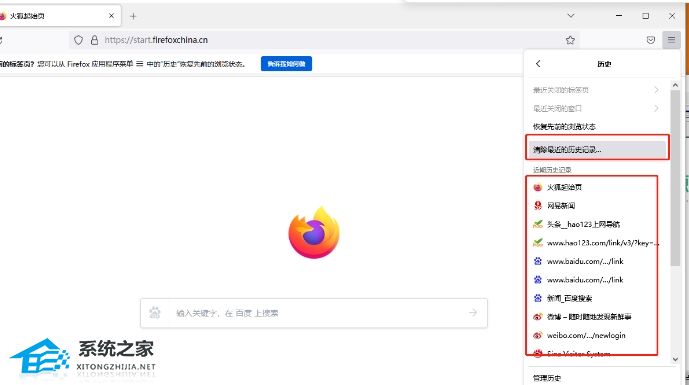Viewport: 689px width, 385px height.
Task: Click the search arrow submit icon
Action: [473, 312]
